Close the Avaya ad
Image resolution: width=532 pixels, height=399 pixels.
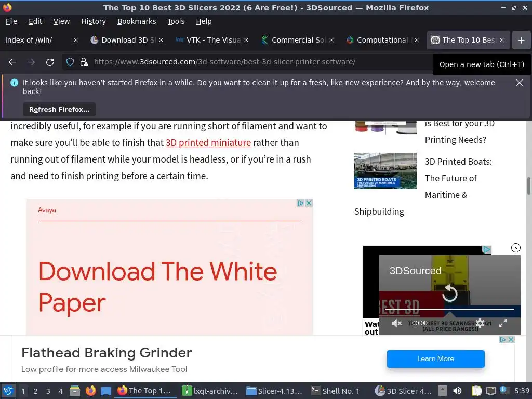tap(309, 203)
